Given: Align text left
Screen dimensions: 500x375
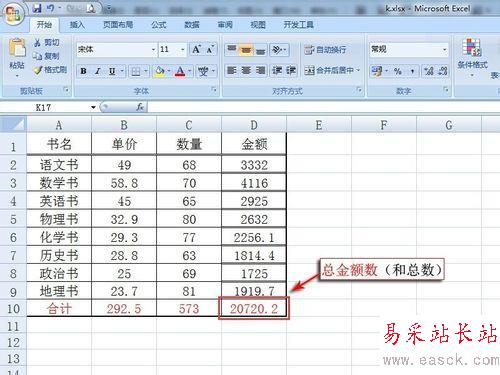Looking at the screenshot, I should click(x=231, y=71).
